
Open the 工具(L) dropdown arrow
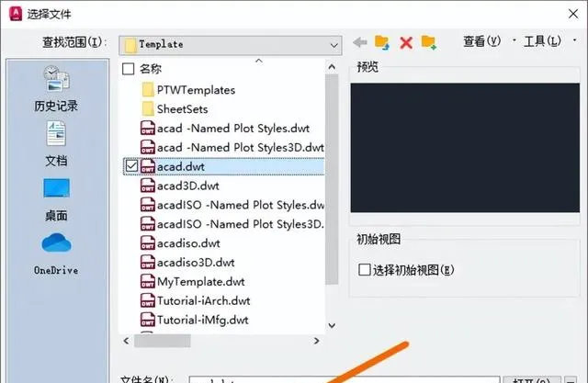[x=575, y=40]
